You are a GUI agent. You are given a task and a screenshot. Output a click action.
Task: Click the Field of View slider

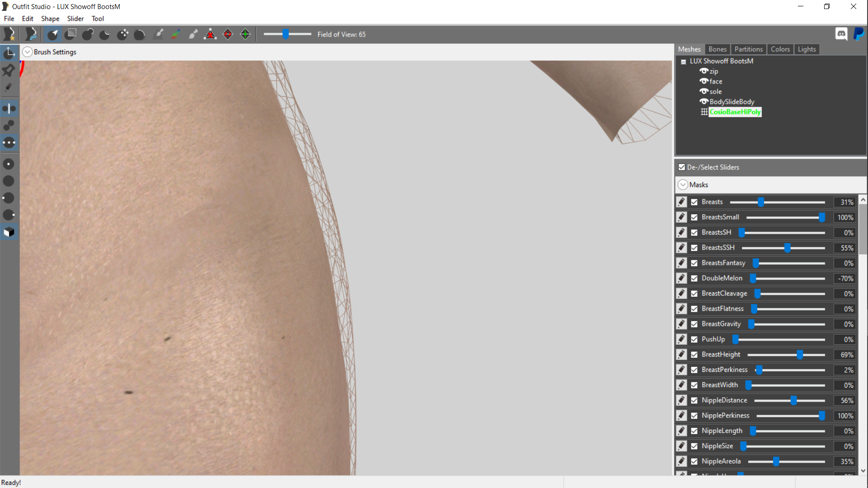pos(288,34)
